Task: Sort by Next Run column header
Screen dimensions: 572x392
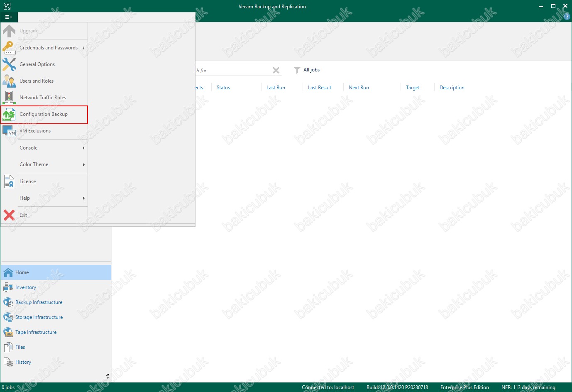Action: 359,88
